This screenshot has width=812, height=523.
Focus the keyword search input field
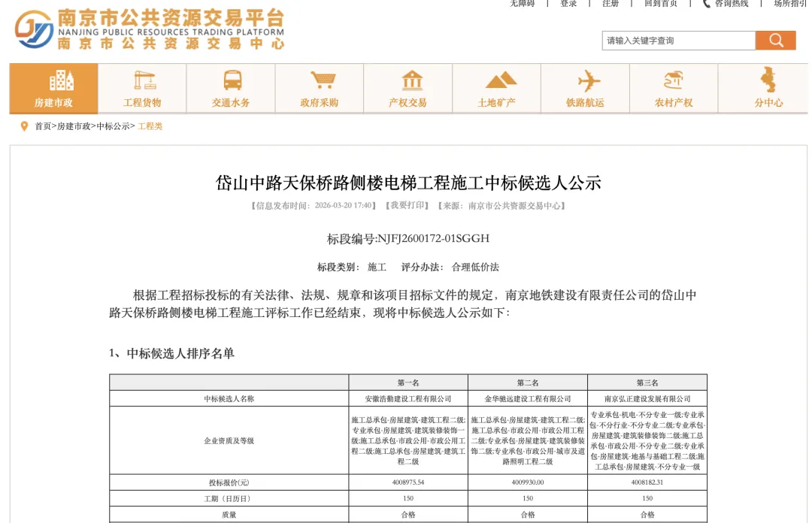coord(678,41)
